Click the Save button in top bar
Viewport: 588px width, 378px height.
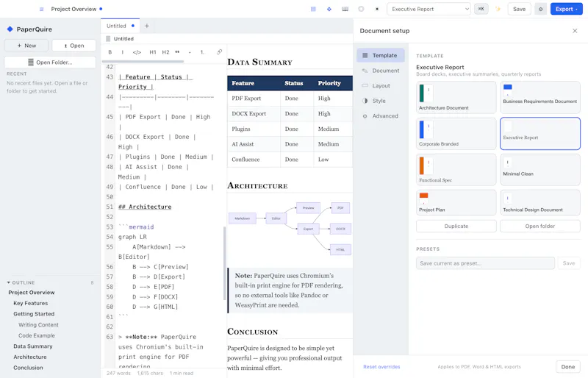click(x=519, y=9)
